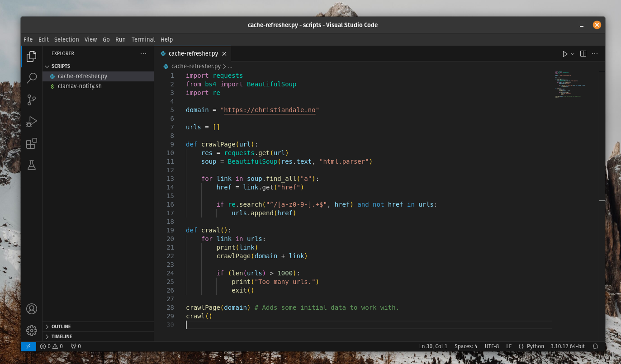Open the Edit menu
Image resolution: width=621 pixels, height=364 pixels.
(43, 39)
